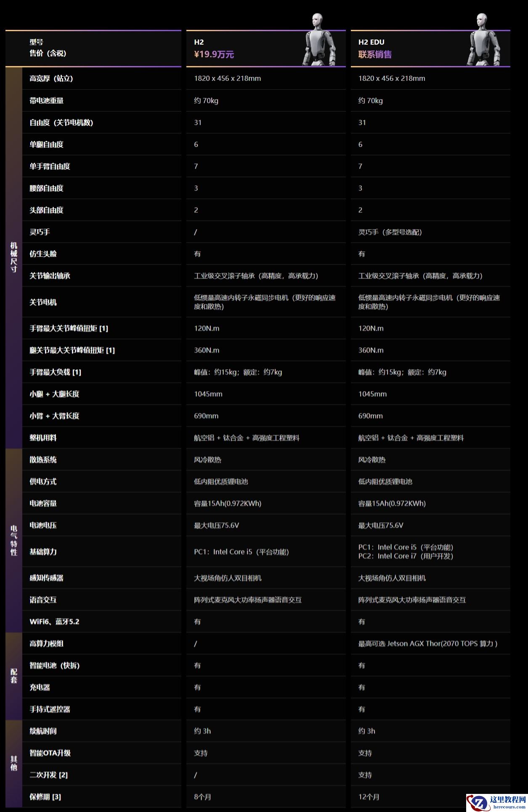Click 最大电压75.6V in the H2 EDU column
This screenshot has height=812, width=528.
coord(381,525)
